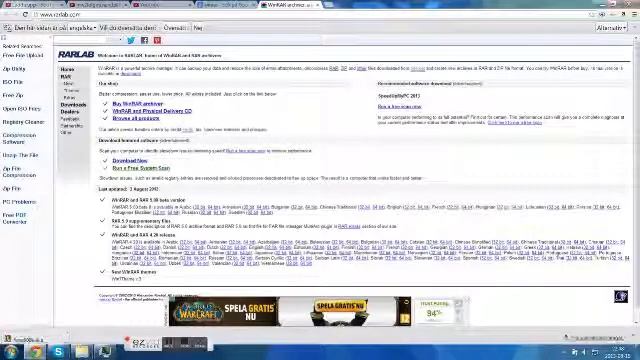Click the yellow Spela Gratis Nu button in ad

(x=340, y=306)
